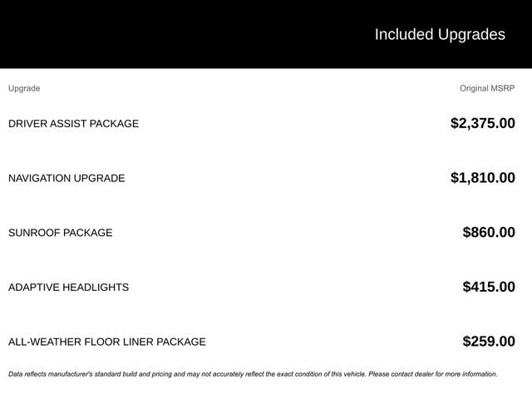The image size is (532, 399).
Task: Click the $415.00 price value
Action: pos(489,287)
